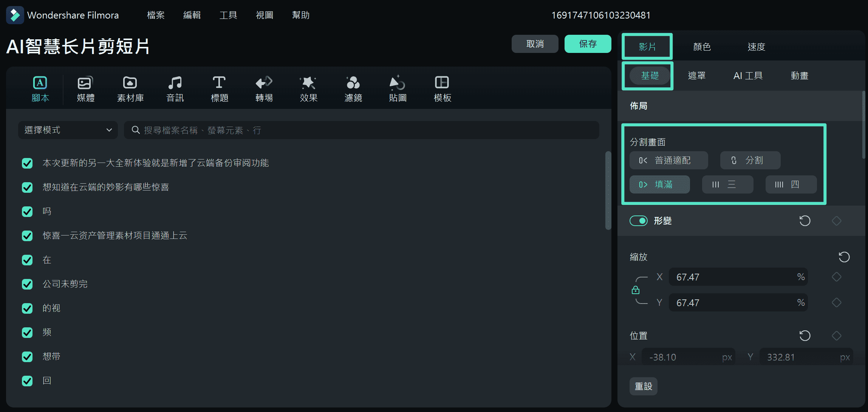Click the 取消 button
The height and width of the screenshot is (412, 868).
click(535, 44)
